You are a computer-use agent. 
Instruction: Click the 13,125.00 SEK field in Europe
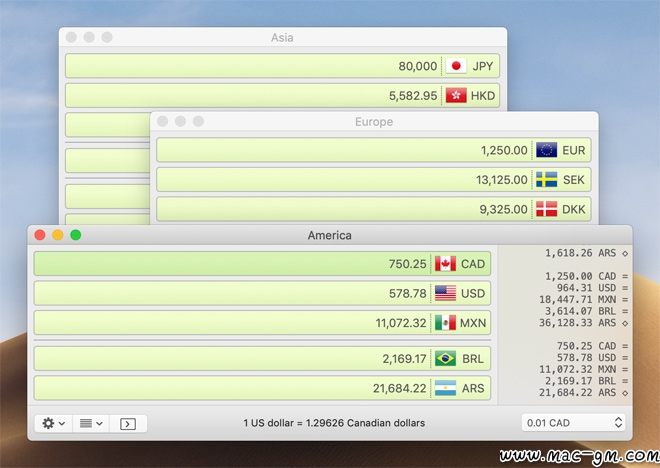374,179
